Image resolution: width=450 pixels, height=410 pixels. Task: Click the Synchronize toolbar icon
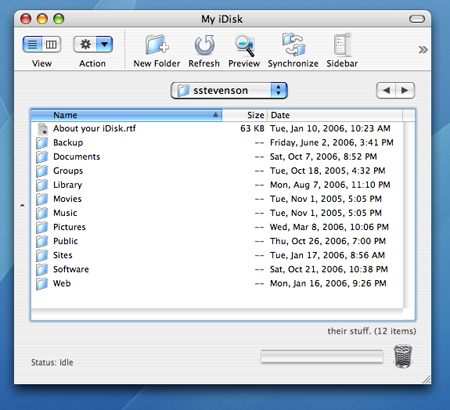(x=293, y=44)
